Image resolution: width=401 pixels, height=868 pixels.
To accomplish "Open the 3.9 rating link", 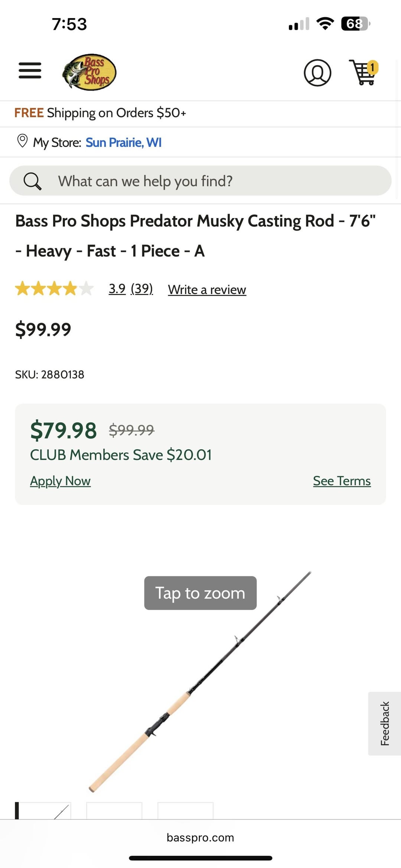I will tap(117, 289).
